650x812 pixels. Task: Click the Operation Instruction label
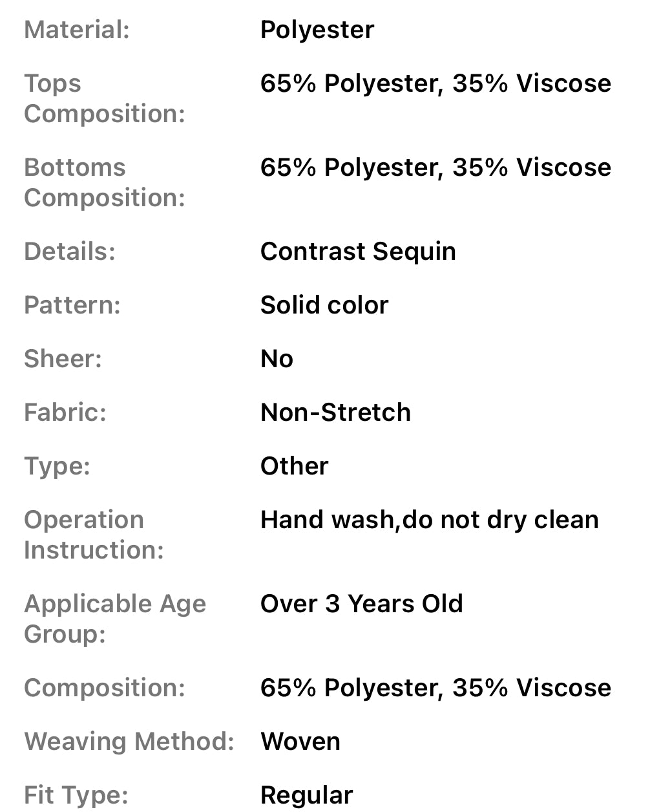click(x=94, y=535)
